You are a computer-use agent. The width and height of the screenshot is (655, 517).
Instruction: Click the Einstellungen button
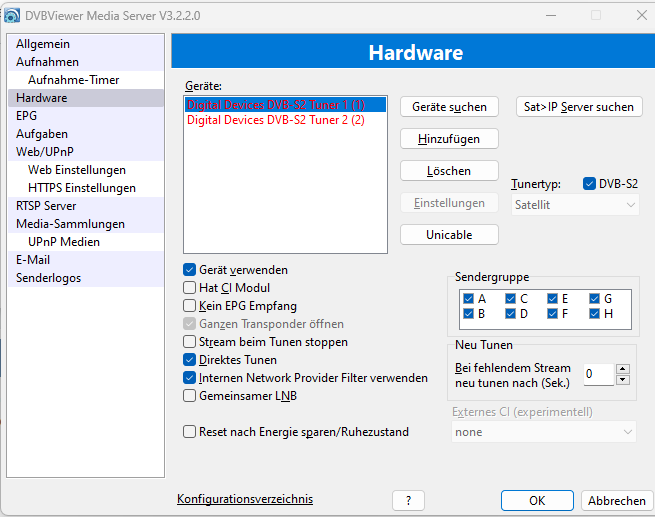coord(449,203)
